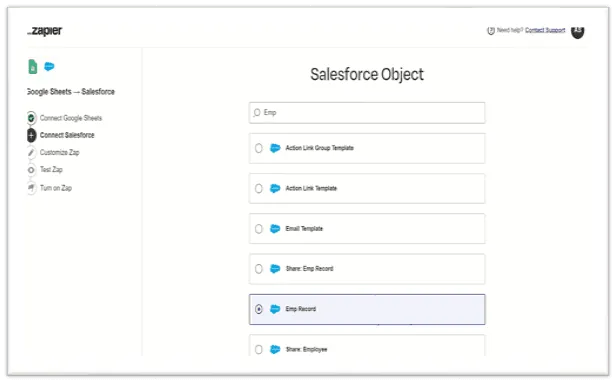This screenshot has width=614, height=384.
Task: Click the completed checkmark icon for Google Sheets
Action: point(31,118)
